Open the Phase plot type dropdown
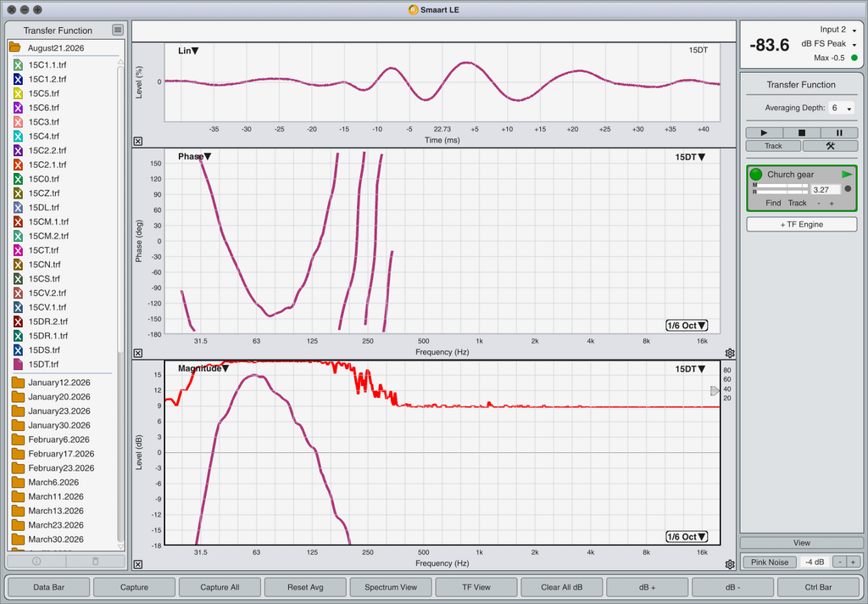This screenshot has height=604, width=868. pos(194,156)
